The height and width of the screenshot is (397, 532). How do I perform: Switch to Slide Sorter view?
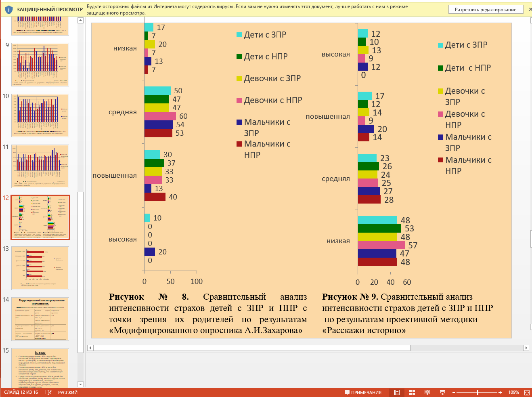pyautogui.click(x=412, y=392)
